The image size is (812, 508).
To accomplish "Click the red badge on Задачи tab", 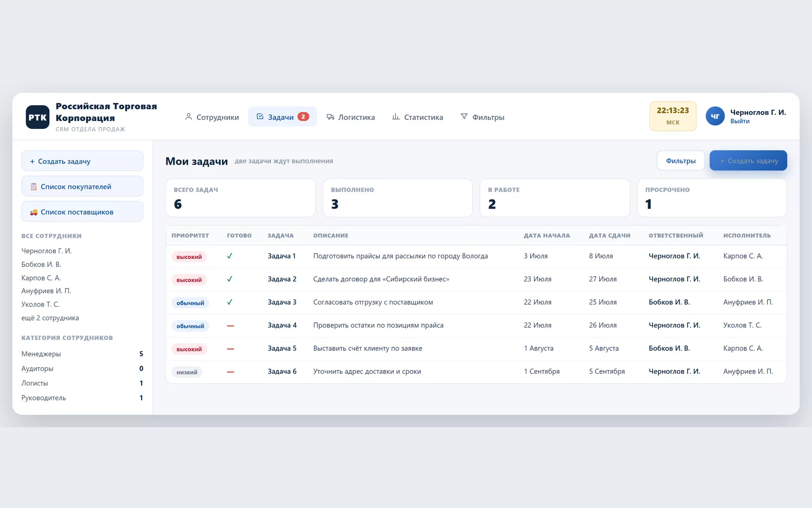I will pos(303,117).
